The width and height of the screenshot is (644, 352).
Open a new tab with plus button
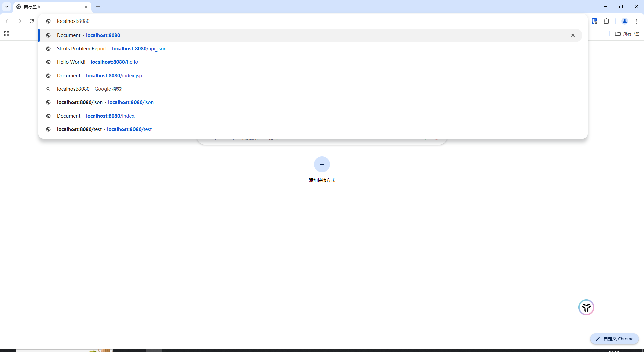[98, 7]
